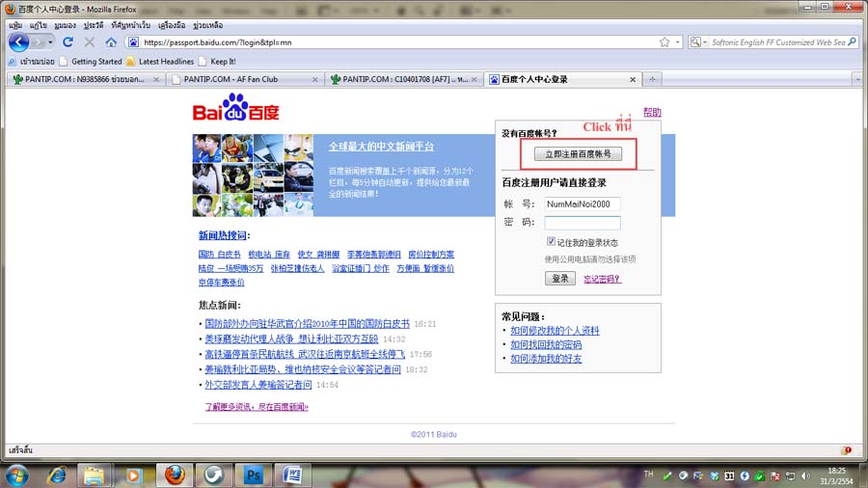868x488 pixels.
Task: Expand the address bar dropdown arrow
Action: (678, 42)
